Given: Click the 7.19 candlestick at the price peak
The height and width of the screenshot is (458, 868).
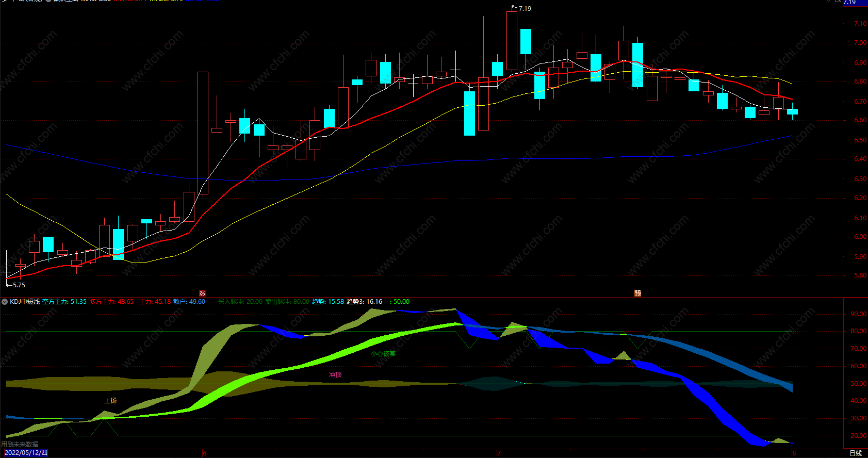Looking at the screenshot, I should [x=512, y=40].
